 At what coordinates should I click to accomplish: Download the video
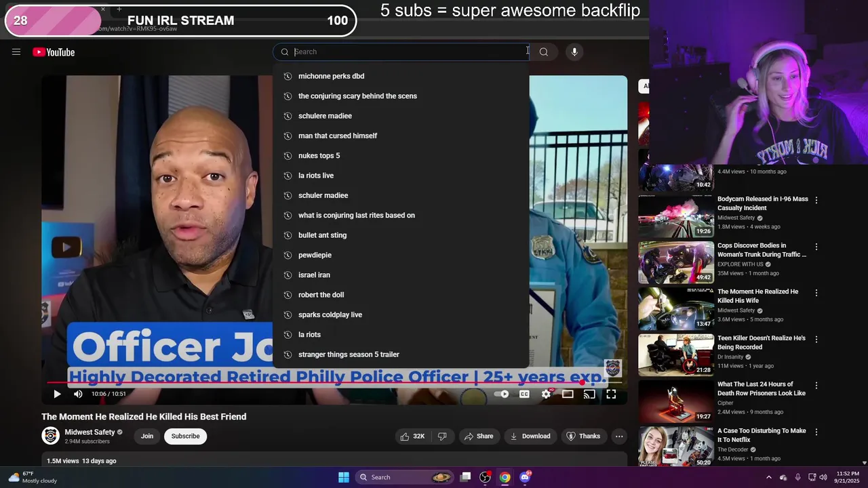[530, 436]
